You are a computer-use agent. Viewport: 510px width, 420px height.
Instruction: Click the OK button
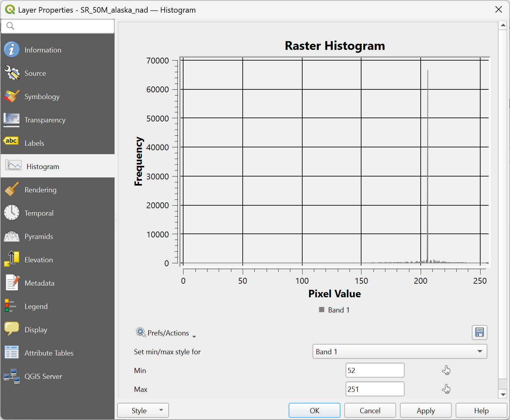point(314,411)
